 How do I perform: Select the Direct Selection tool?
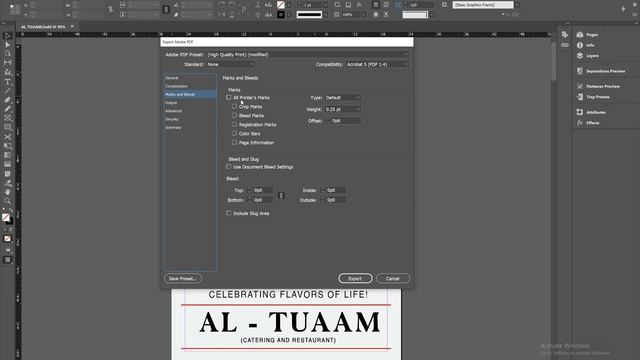point(7,44)
